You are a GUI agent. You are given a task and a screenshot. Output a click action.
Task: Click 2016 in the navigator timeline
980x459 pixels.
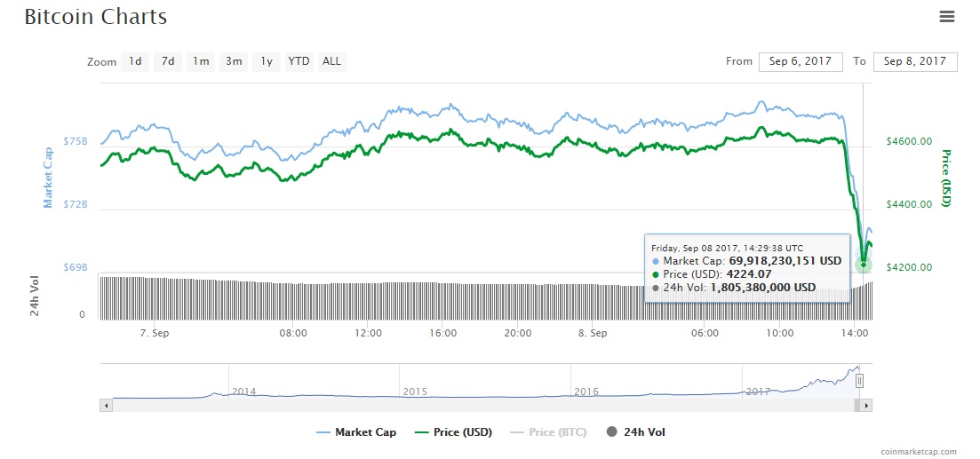[586, 392]
